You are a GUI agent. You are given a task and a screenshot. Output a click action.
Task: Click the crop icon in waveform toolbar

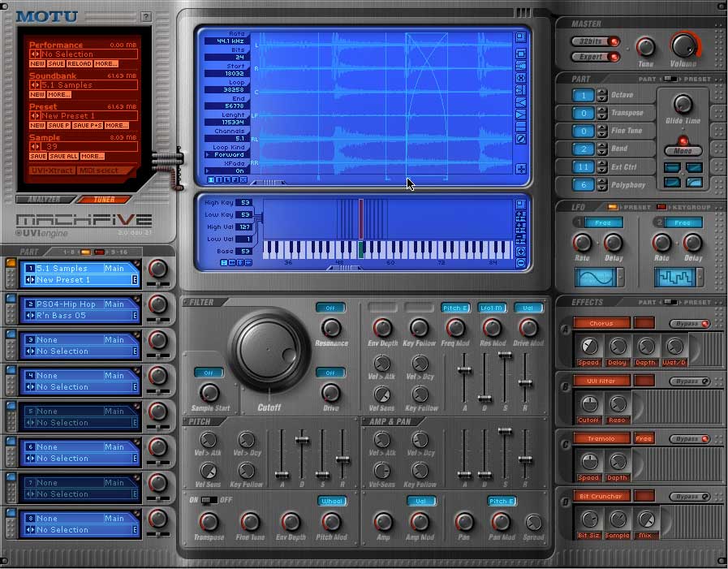point(521,54)
